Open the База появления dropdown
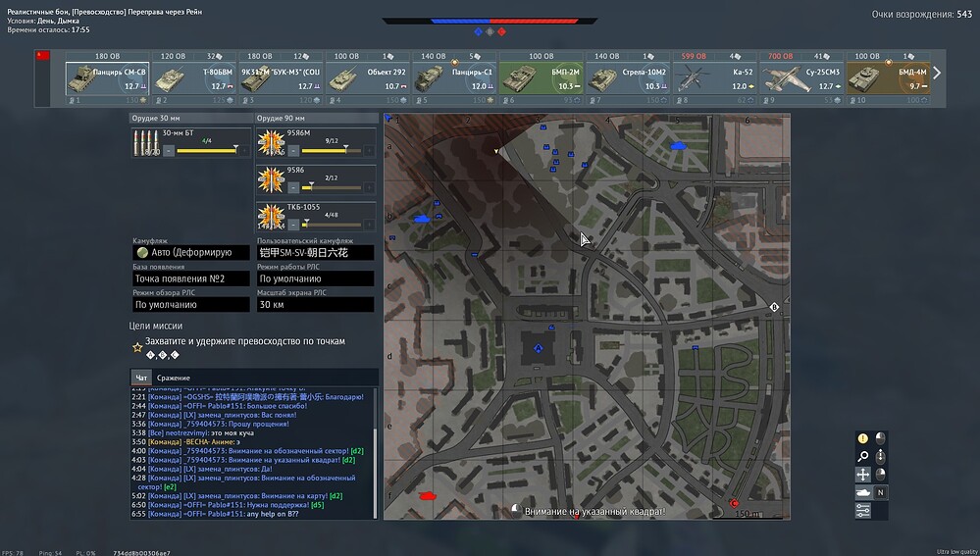980x556 pixels. point(191,278)
